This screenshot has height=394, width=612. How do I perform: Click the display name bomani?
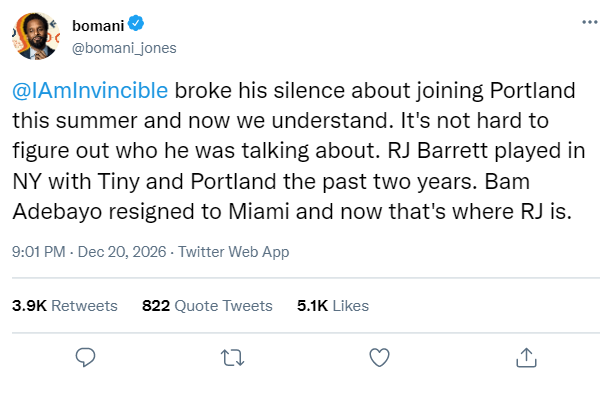coord(98,26)
